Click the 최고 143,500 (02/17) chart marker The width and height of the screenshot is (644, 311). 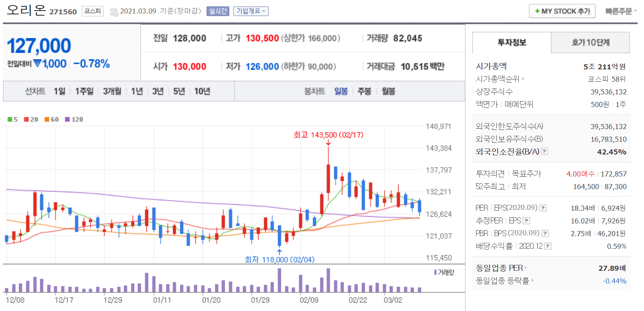pos(328,135)
